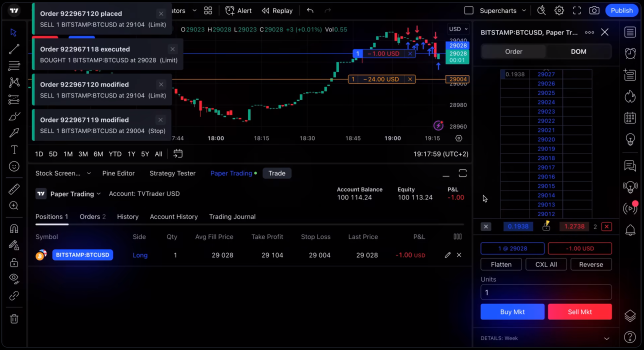Open the layout setup grid icon

coord(208,10)
